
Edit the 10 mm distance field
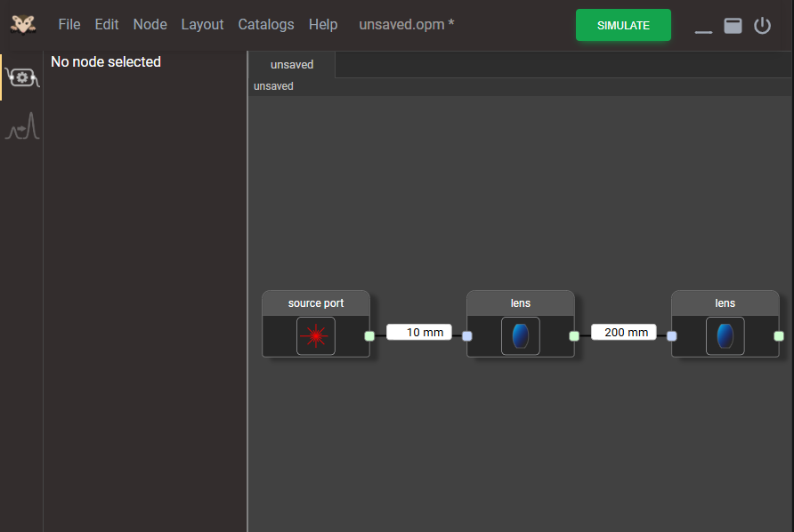[419, 332]
